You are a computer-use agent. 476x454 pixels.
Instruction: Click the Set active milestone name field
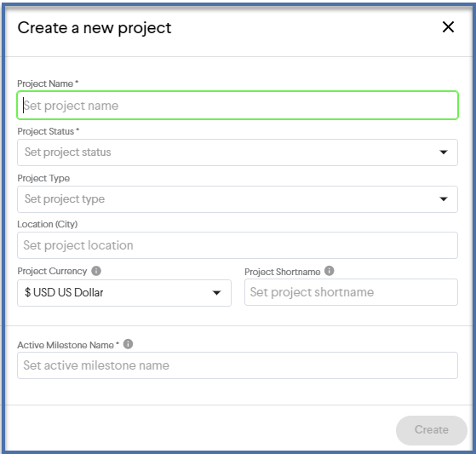pyautogui.click(x=238, y=365)
